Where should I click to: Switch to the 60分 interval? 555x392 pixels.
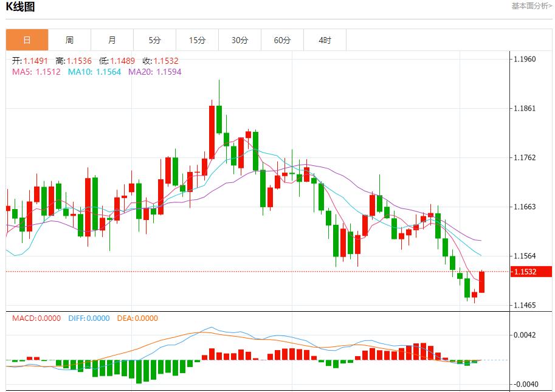(282, 40)
